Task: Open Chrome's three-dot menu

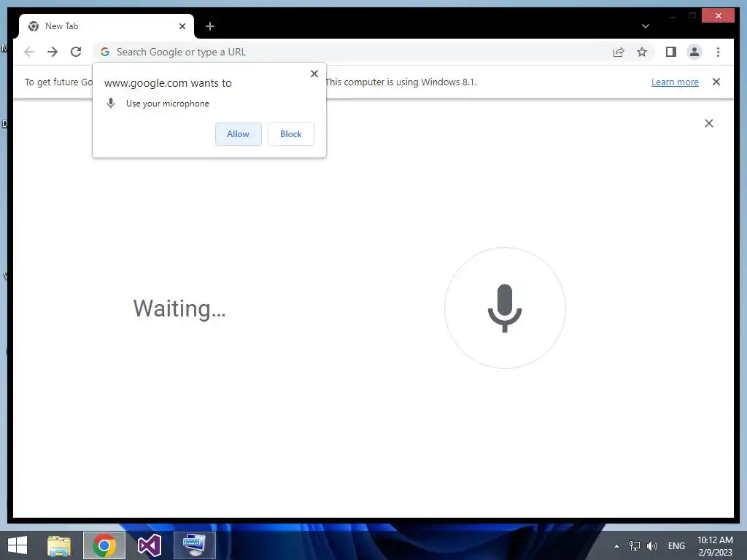Action: 718,52
